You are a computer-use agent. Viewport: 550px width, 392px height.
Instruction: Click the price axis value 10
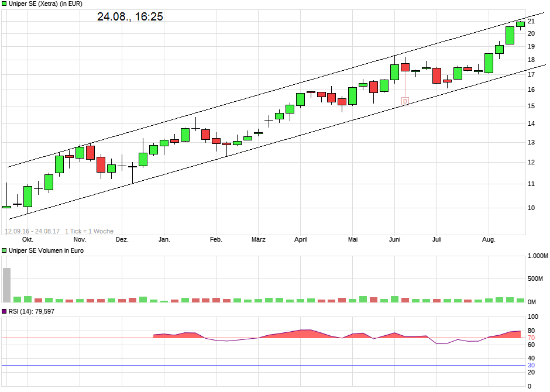coord(531,208)
